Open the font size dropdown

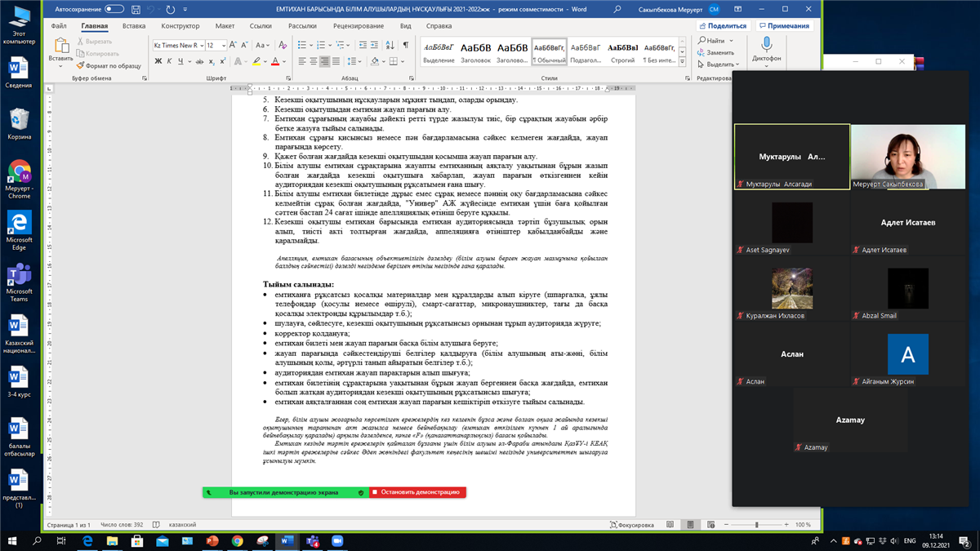tap(224, 46)
